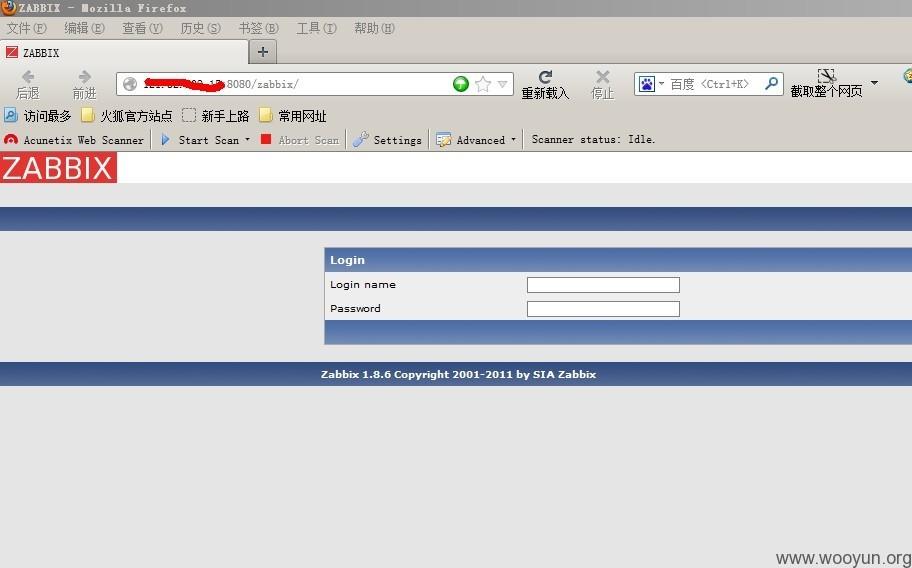Click the ZABBIX logo on the page
Image resolution: width=912 pixels, height=568 pixels.
coord(58,167)
